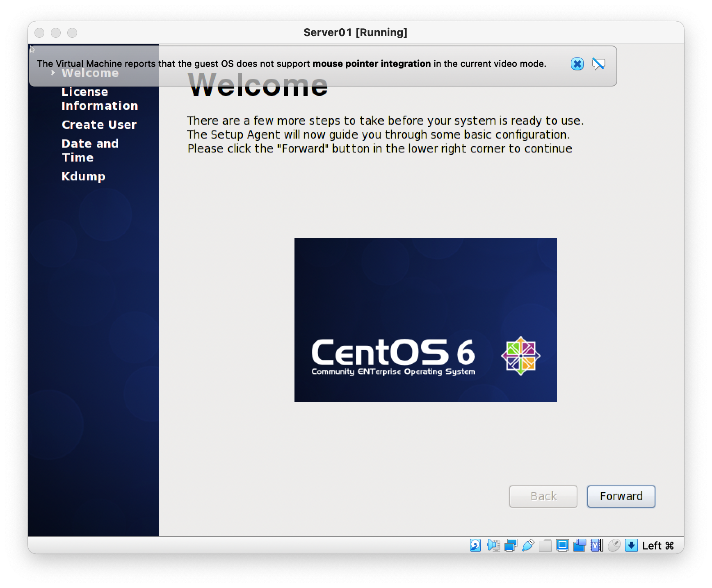The height and width of the screenshot is (588, 712).
Task: Open shared folders status icon
Action: [x=545, y=545]
